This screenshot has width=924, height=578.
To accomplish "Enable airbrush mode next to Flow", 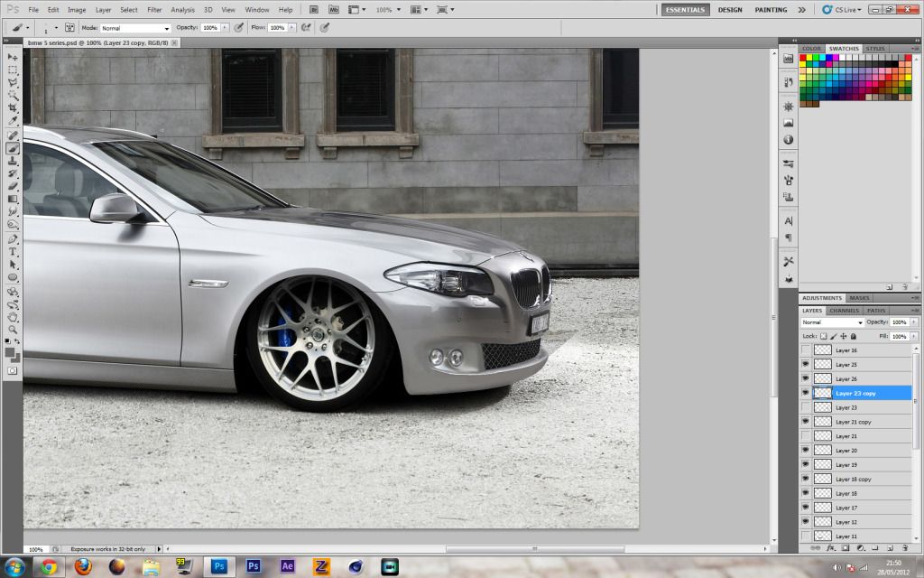I will (306, 28).
